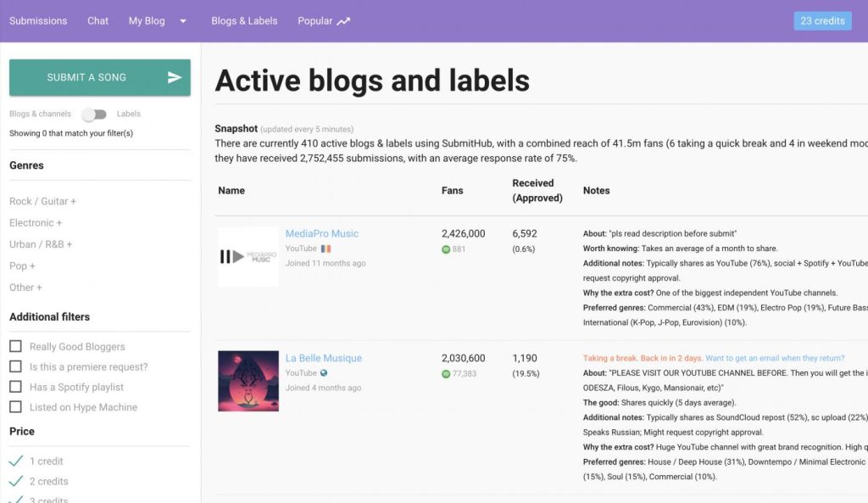Toggle the Blogs & channels / Labels switch
The width and height of the screenshot is (868, 503).
tap(93, 115)
